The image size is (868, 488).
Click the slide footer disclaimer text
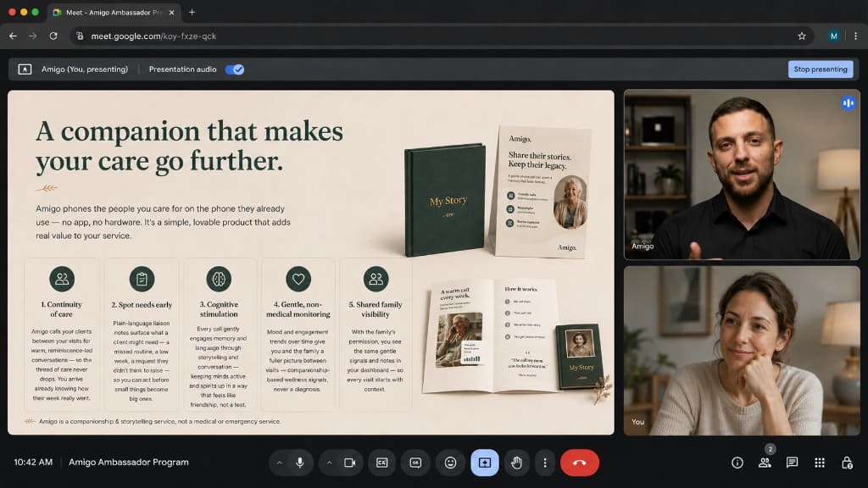tap(159, 422)
